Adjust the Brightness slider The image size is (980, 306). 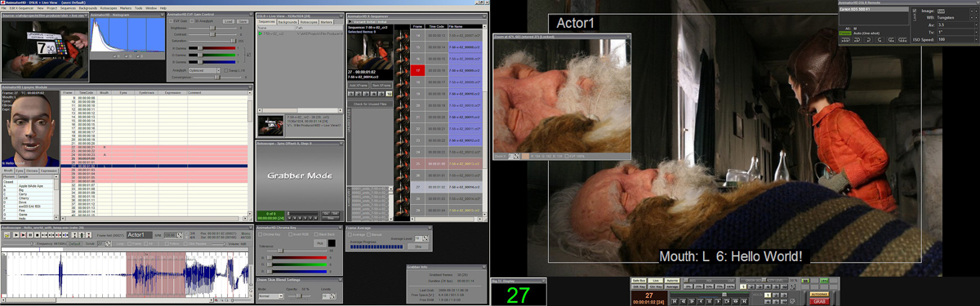tap(212, 28)
